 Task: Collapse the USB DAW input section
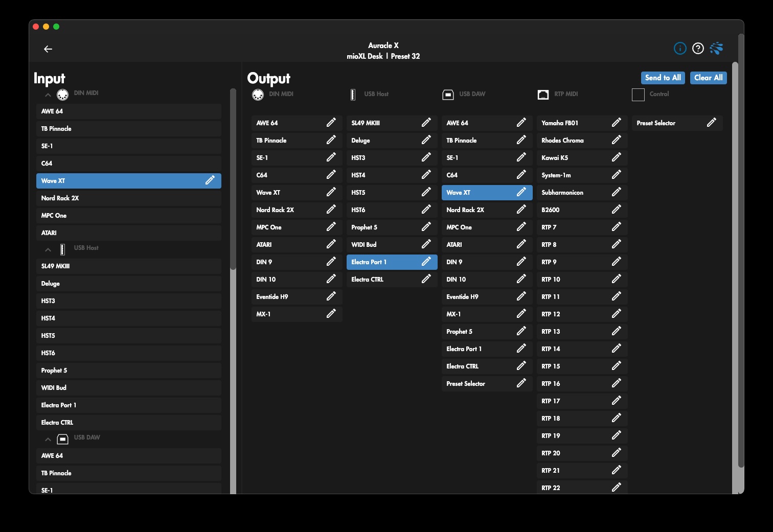pos(48,440)
